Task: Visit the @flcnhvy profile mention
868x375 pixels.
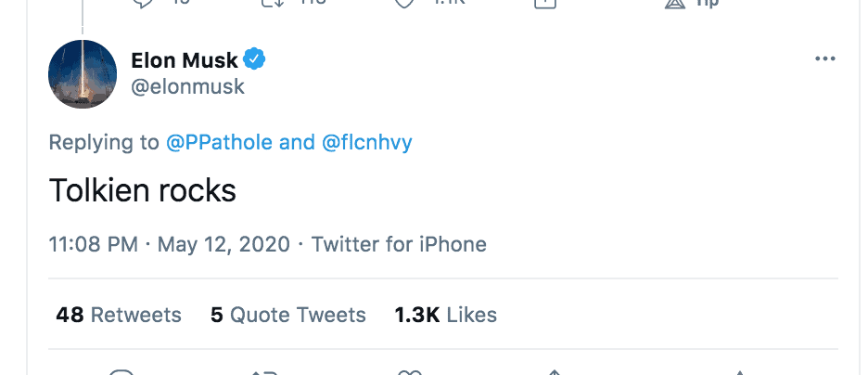Action: click(366, 143)
